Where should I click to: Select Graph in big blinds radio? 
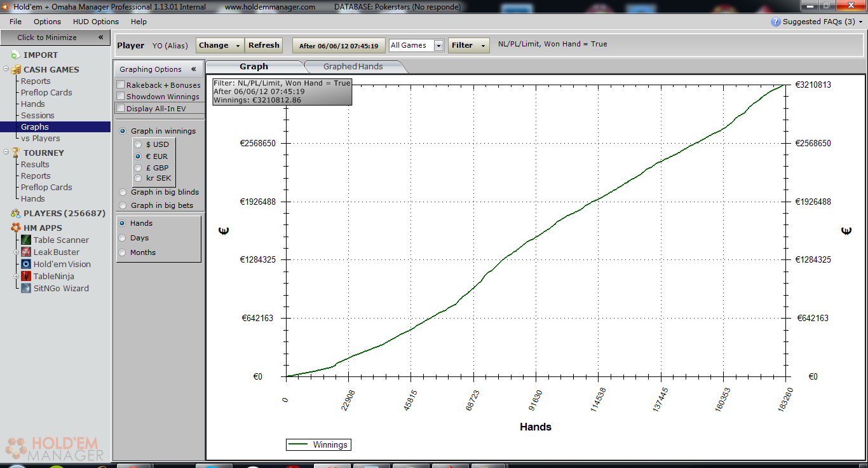123,192
